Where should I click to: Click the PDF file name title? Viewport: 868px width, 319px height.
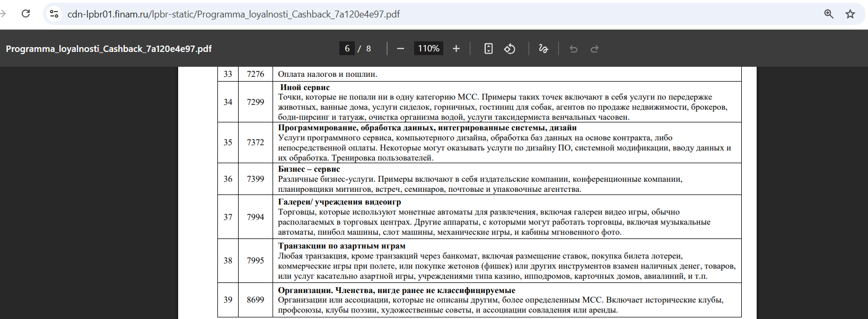click(109, 49)
